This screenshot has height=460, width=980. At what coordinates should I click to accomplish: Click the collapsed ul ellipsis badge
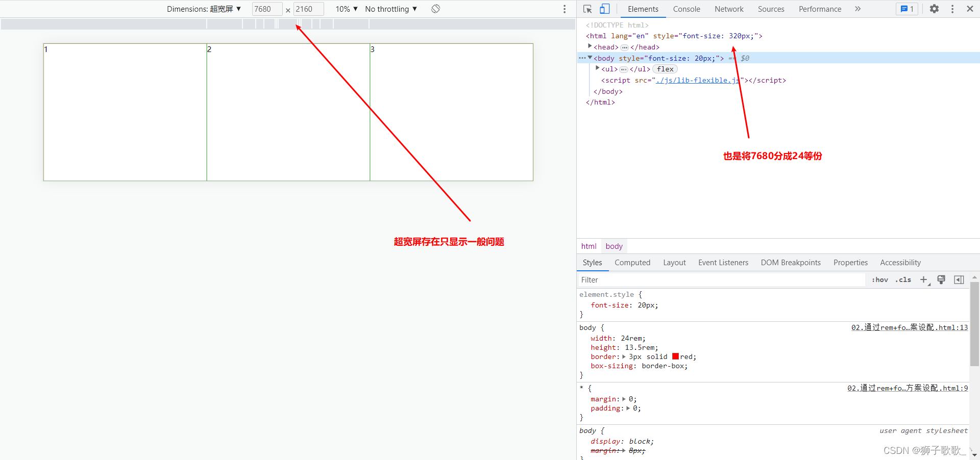click(624, 69)
